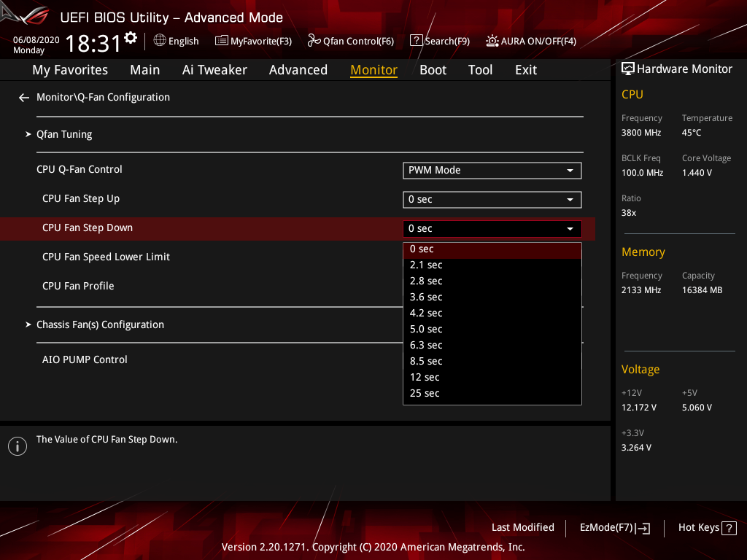Image resolution: width=747 pixels, height=560 pixels.
Task: Select the CPU Q-Fan Control label
Action: coord(79,169)
